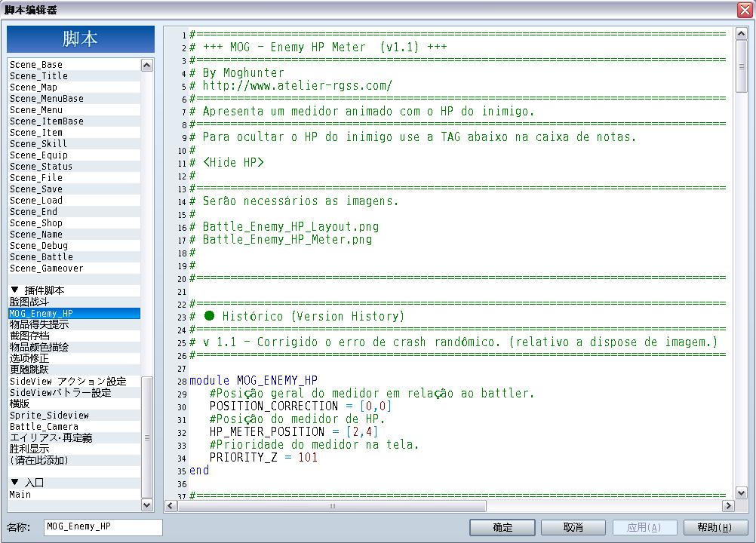Select the 插件脚本 section header row
This screenshot has width=756, height=543.
[74, 290]
